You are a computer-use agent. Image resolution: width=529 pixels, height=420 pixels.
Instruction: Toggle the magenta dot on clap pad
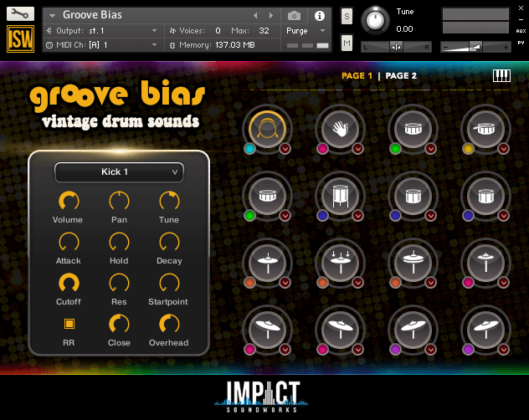[322, 149]
